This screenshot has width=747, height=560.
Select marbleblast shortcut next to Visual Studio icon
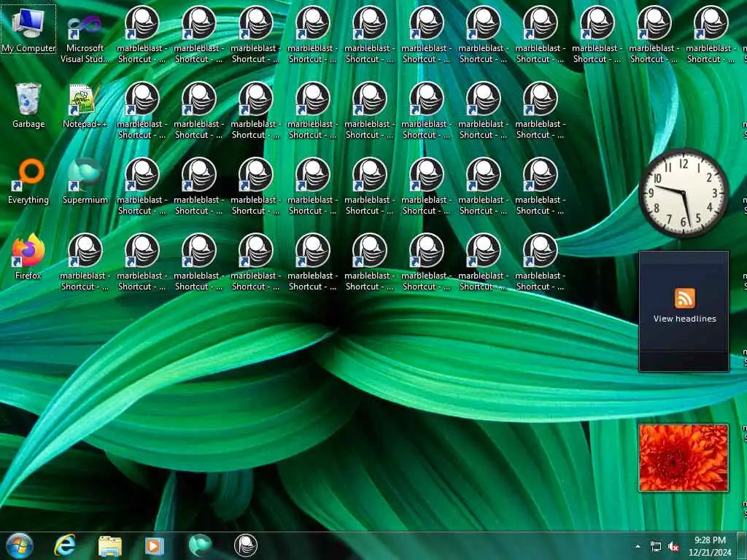(x=142, y=34)
